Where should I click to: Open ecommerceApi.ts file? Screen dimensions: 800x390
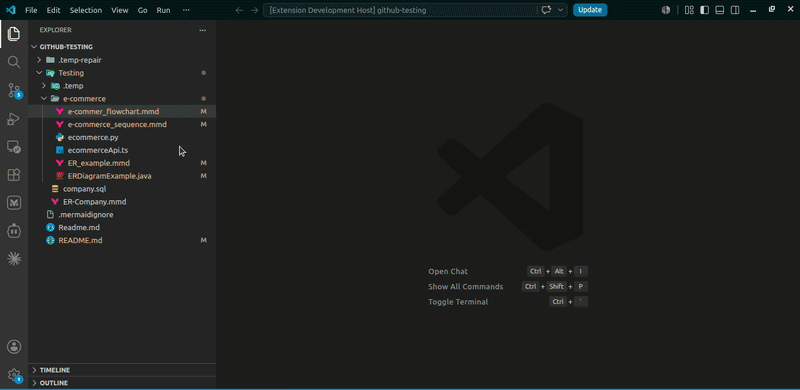click(122, 150)
